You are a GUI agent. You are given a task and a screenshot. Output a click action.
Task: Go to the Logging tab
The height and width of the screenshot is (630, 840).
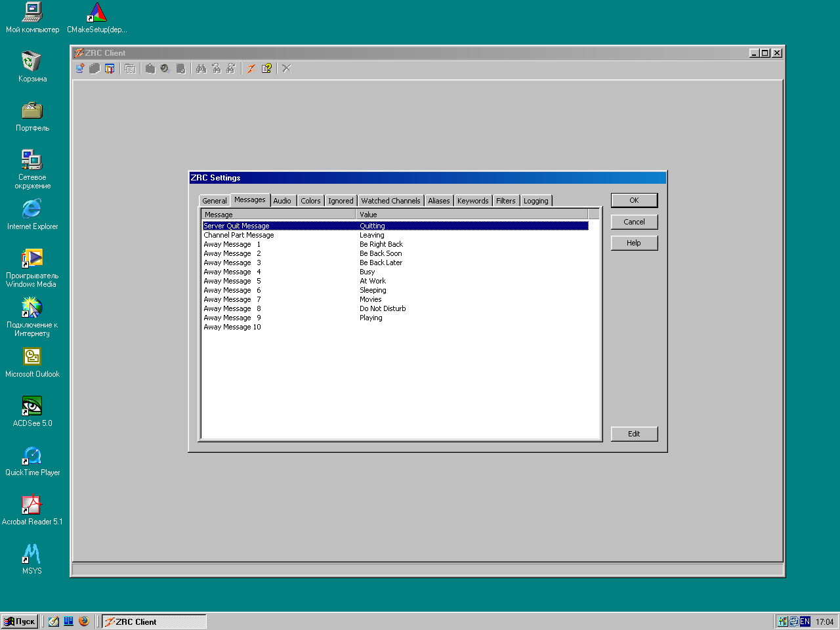(535, 201)
